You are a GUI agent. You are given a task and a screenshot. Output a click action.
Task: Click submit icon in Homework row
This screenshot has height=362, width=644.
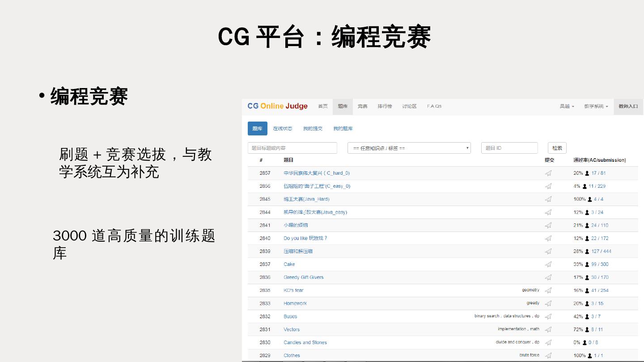click(548, 303)
